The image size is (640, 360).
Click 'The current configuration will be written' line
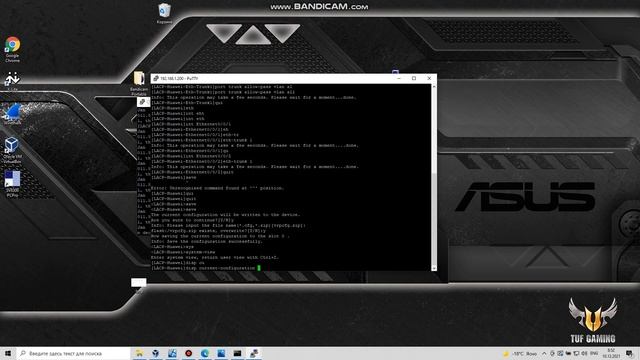tap(226, 215)
